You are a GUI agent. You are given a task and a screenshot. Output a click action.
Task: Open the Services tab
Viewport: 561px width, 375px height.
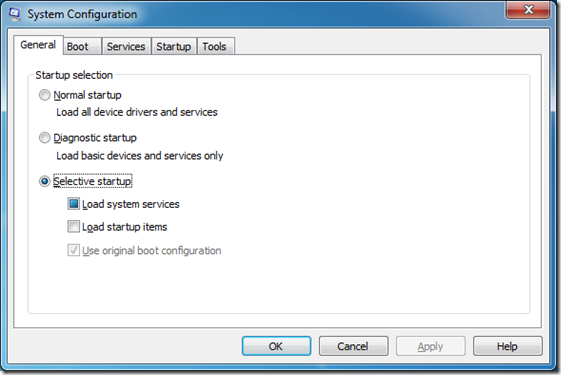point(126,46)
